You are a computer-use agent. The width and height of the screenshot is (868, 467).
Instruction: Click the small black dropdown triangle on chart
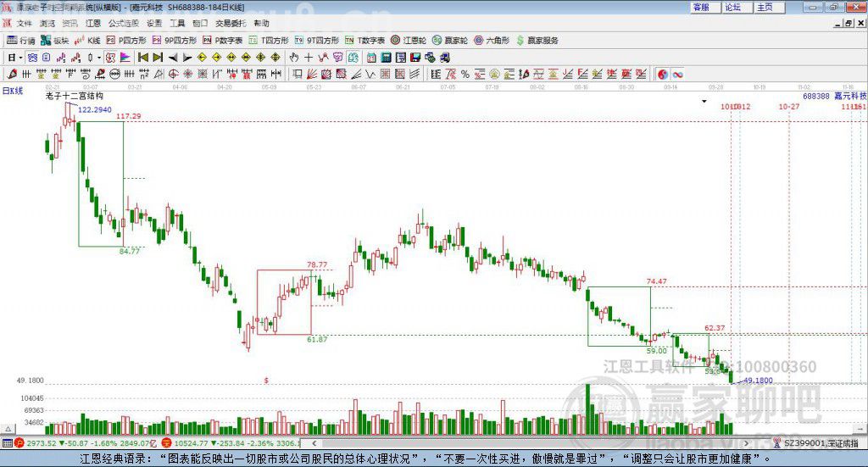pyautogui.click(x=704, y=101)
